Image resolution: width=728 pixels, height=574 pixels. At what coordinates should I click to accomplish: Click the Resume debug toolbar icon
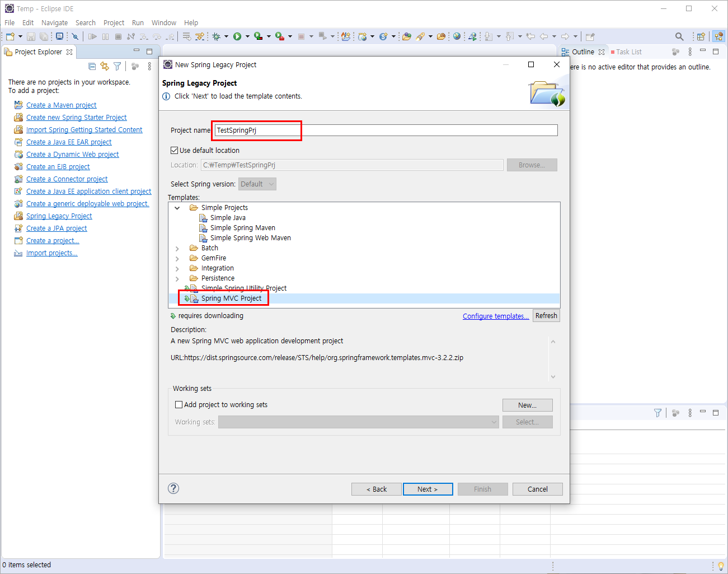tap(92, 36)
